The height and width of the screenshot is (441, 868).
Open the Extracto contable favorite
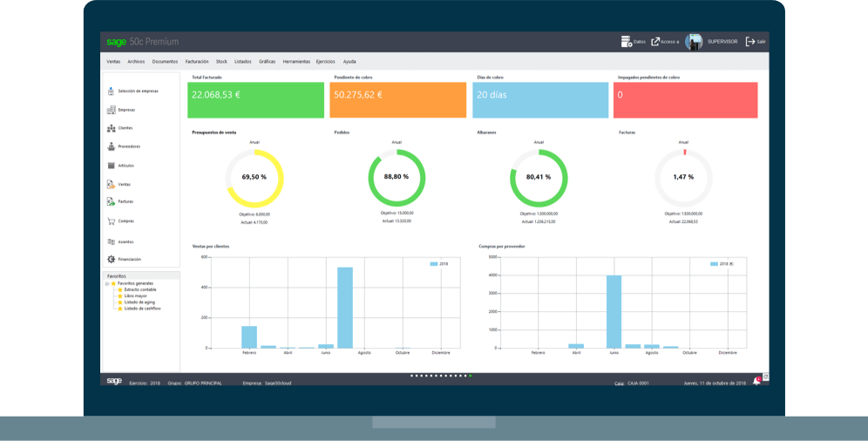click(139, 289)
